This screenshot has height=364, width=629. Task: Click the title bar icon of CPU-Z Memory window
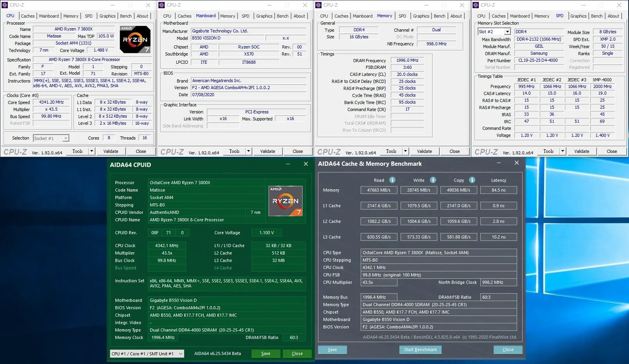318,5
